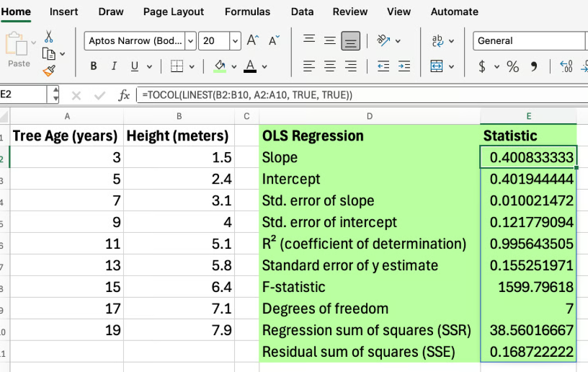Click the Comma Style icon
This screenshot has width=588, height=372.
coord(534,67)
